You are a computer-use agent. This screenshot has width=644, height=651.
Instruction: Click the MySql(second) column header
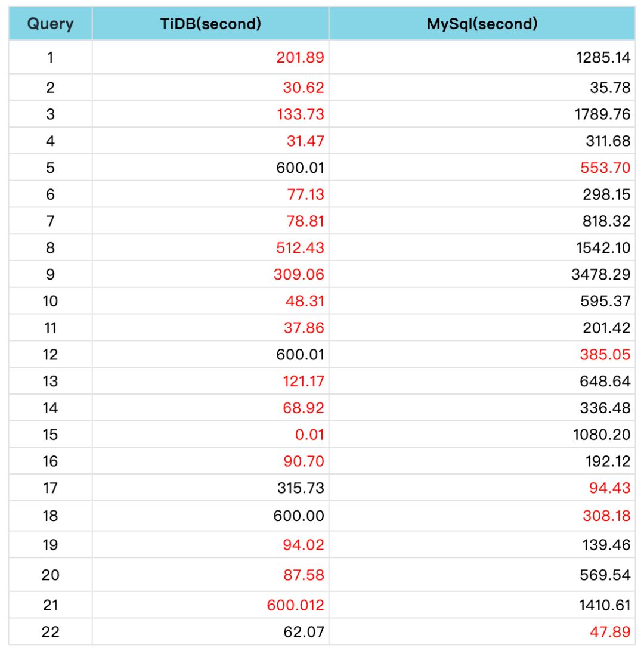click(482, 24)
